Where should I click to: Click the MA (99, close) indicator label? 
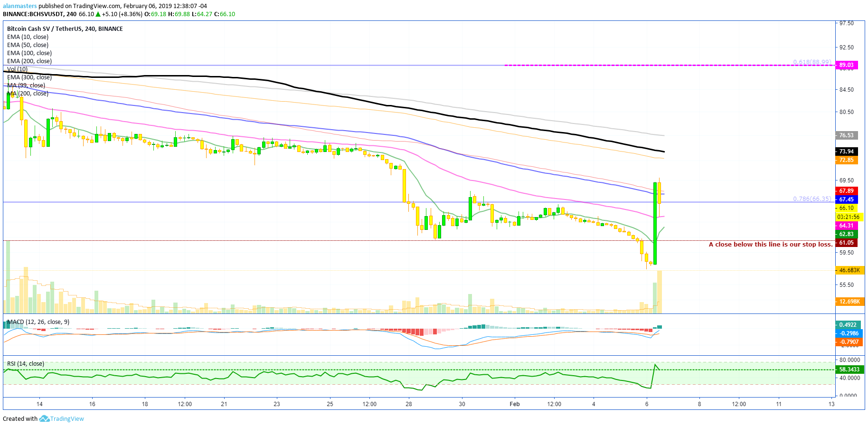coord(26,85)
